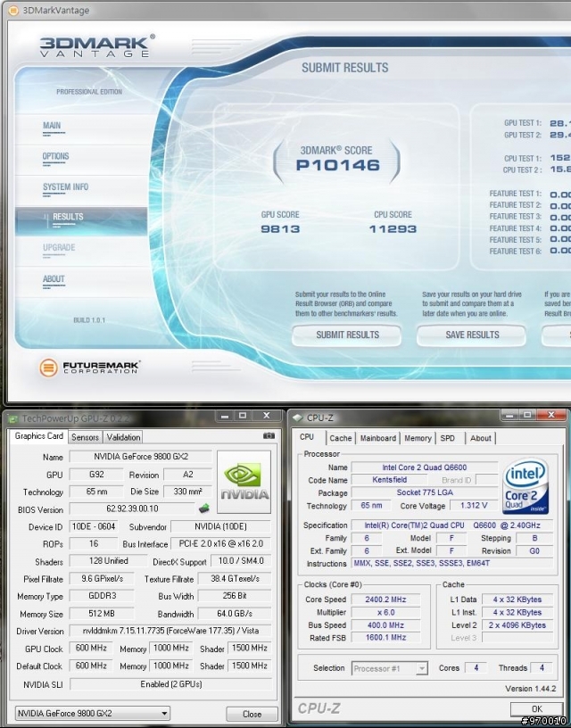Click the Pixel Fillrate 9.6 GPixel/s field
Screen dimensions: 571x728
point(102,579)
